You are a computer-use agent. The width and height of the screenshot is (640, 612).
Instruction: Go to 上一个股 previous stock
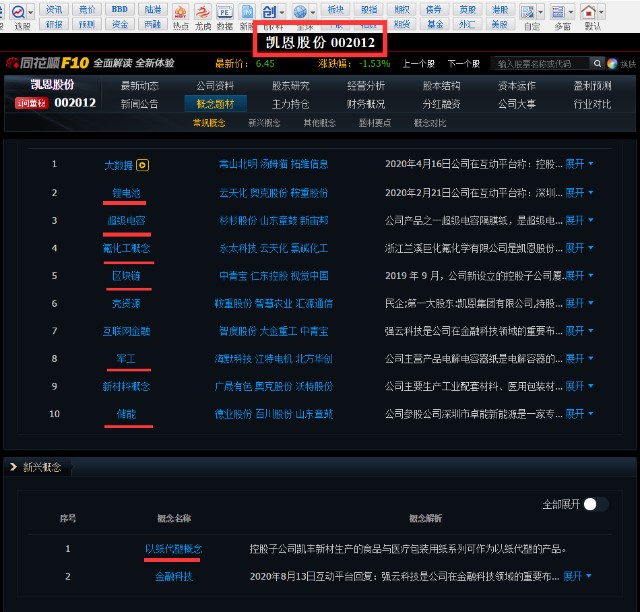[418, 64]
